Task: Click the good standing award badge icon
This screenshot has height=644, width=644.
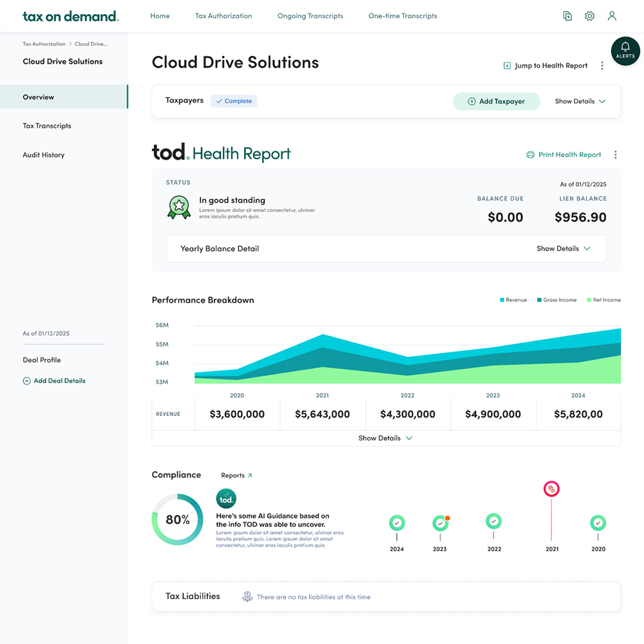Action: 179,207
